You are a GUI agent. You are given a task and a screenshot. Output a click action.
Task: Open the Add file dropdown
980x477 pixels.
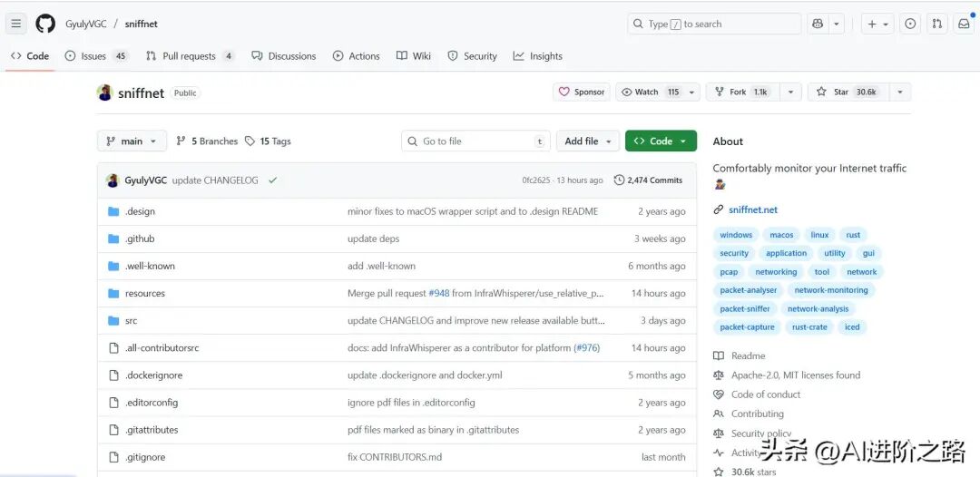point(587,141)
